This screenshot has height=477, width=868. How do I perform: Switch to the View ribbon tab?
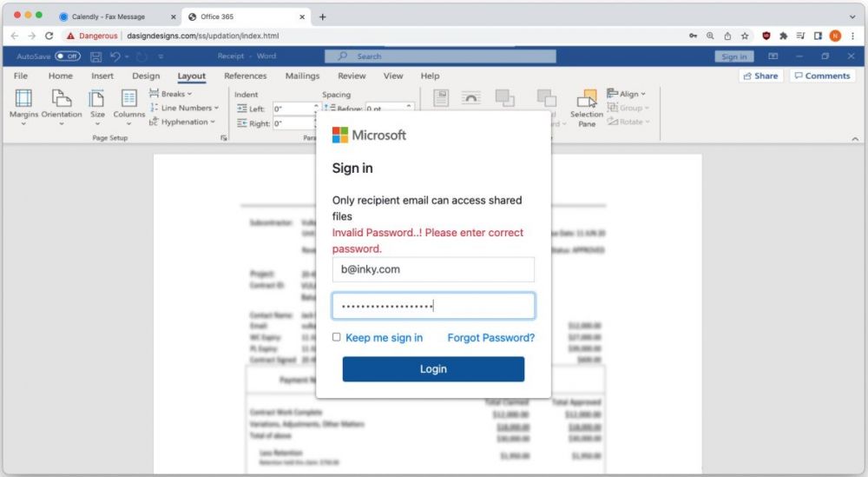coord(393,76)
